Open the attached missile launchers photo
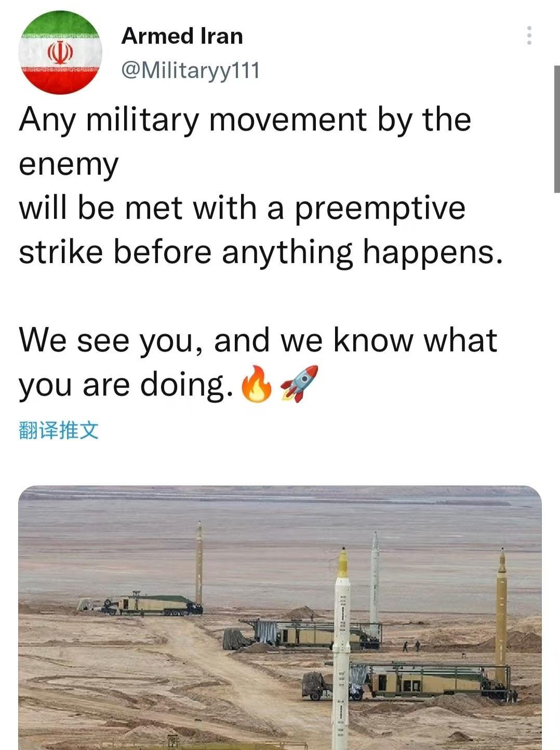Image resolution: width=560 pixels, height=750 pixels. [x=280, y=617]
